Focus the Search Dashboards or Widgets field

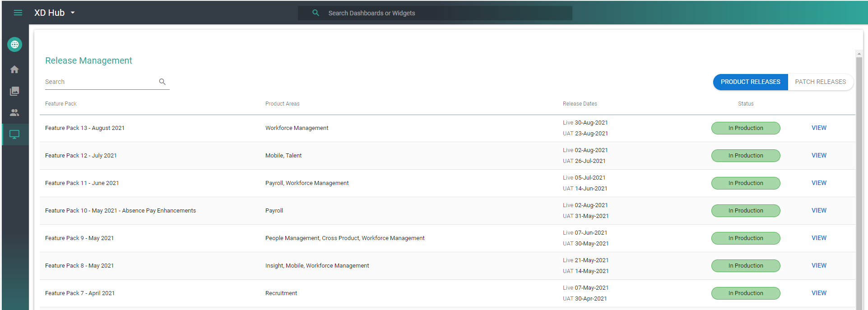(x=447, y=13)
